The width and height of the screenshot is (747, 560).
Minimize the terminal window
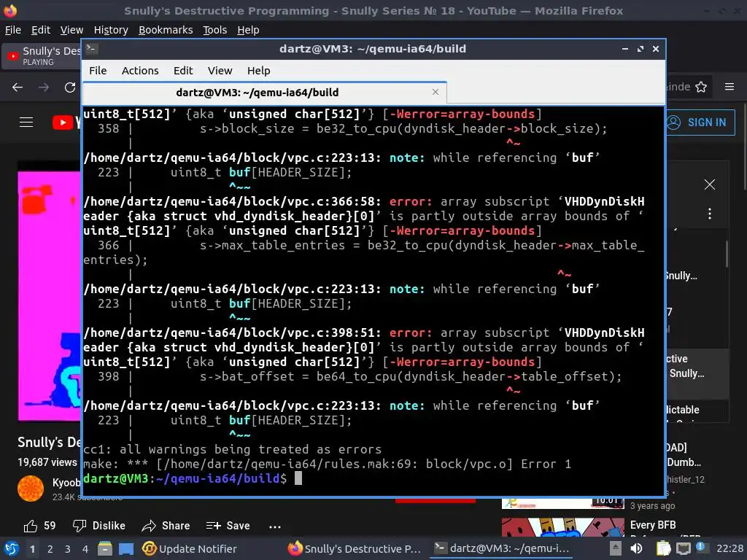(625, 49)
